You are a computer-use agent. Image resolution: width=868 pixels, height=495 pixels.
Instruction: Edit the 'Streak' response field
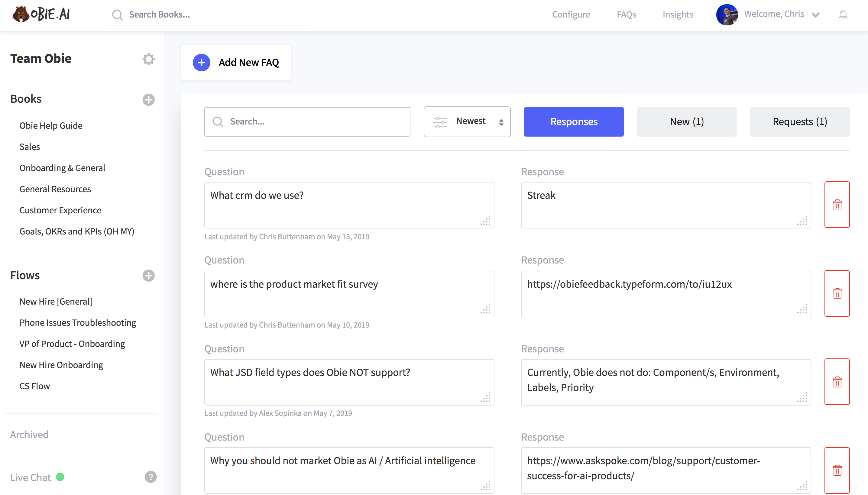click(x=666, y=205)
